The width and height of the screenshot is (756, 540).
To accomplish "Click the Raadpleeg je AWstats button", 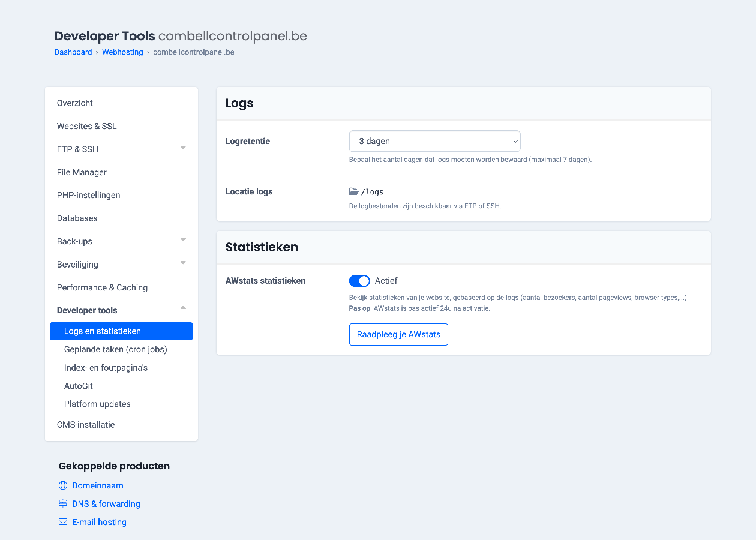I will 398,335.
